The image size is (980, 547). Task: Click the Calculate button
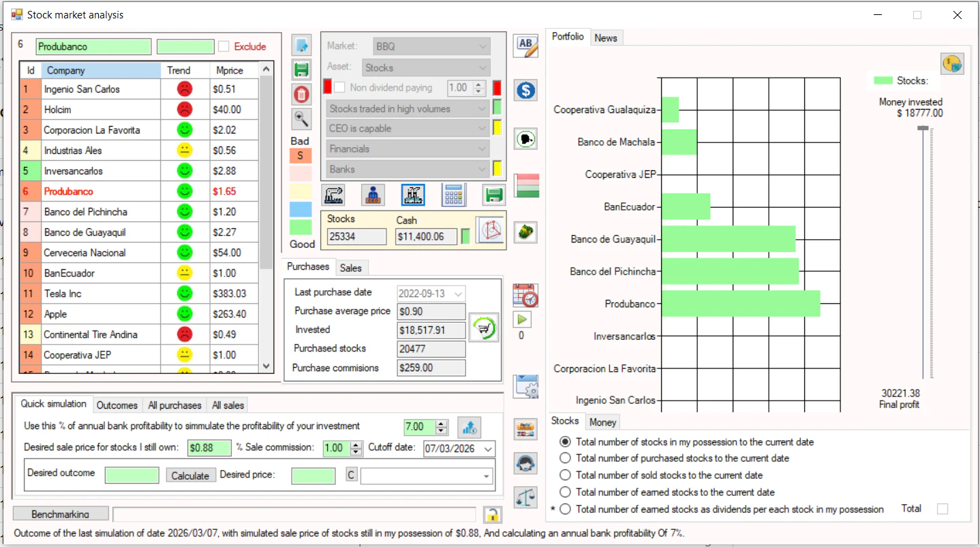(x=191, y=475)
